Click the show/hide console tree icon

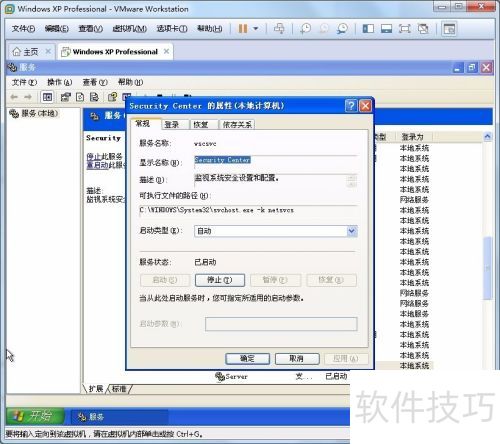[x=47, y=97]
